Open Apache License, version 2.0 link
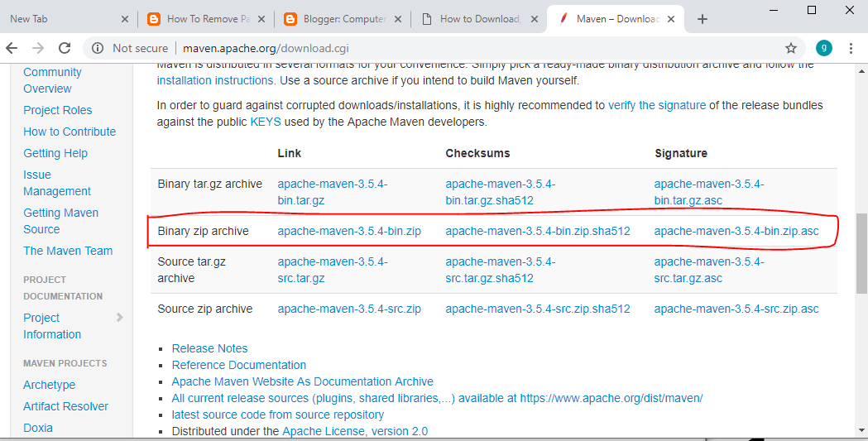The width and height of the screenshot is (868, 441). coord(356,432)
